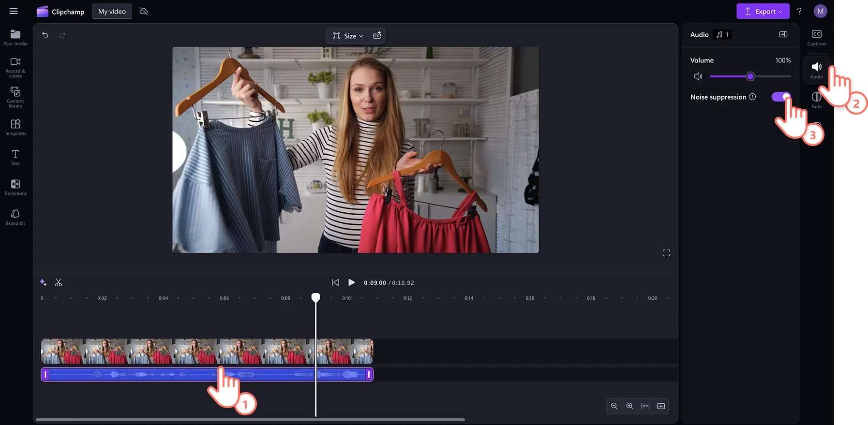Click the 100% volume value
The image size is (868, 425).
tap(783, 60)
